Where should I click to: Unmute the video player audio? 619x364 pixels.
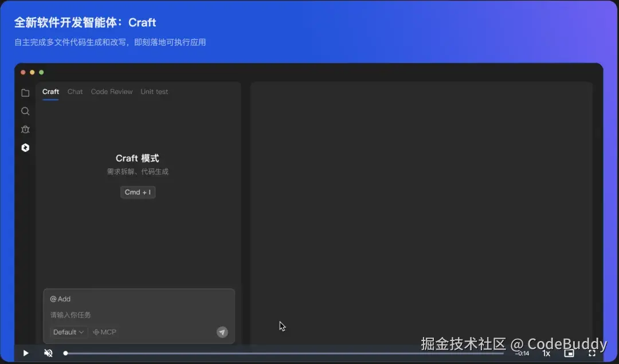[x=48, y=353]
